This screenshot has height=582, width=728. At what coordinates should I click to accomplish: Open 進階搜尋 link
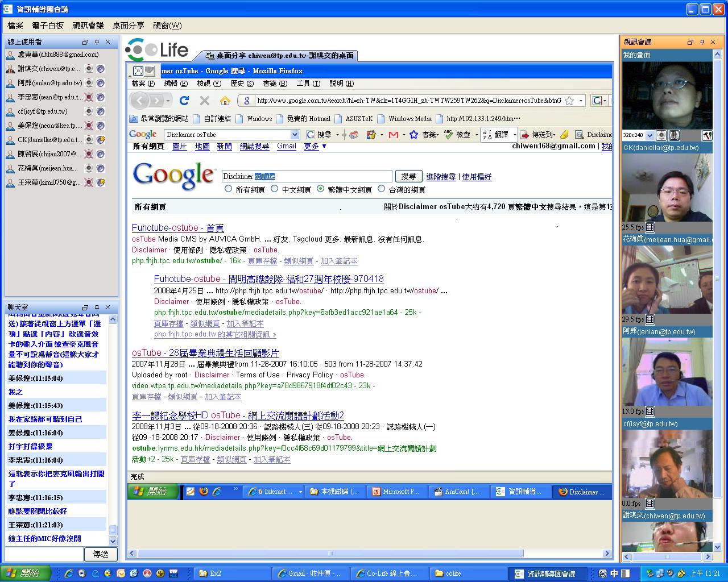pos(441,177)
